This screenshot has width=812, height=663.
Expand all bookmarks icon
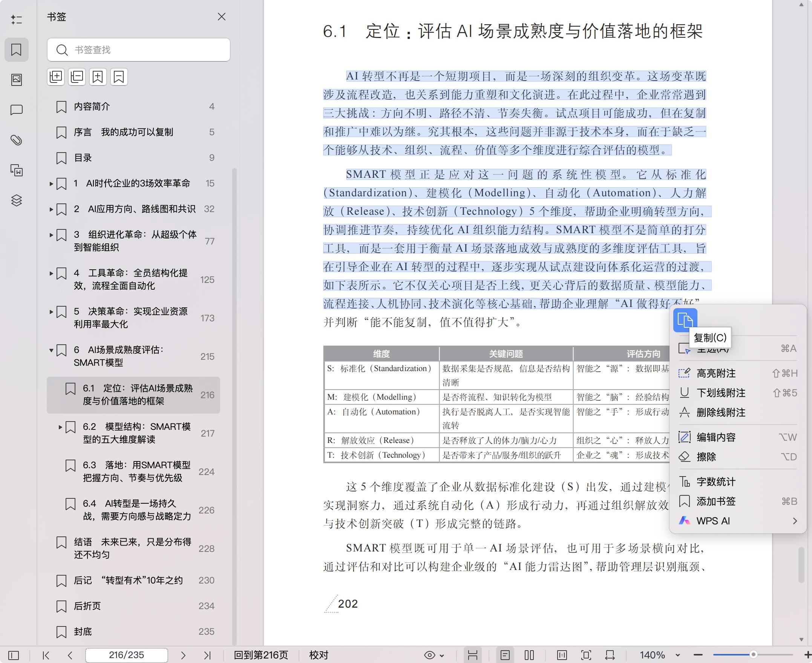pos(56,77)
